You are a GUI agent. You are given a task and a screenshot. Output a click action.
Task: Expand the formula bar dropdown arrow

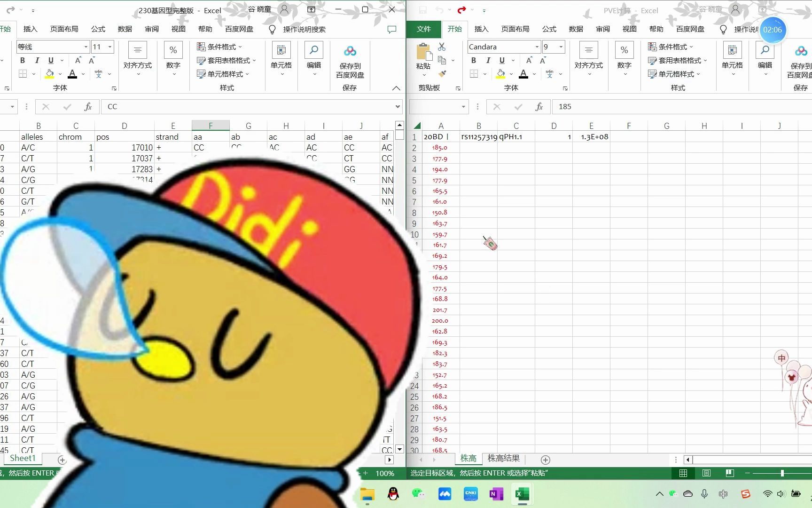point(398,106)
